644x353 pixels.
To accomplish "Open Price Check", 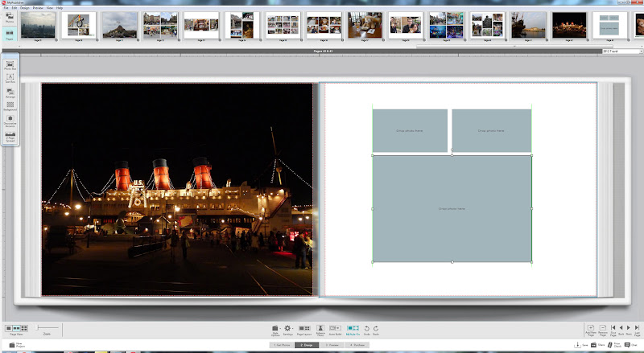I will pyautogui.click(x=614, y=345).
